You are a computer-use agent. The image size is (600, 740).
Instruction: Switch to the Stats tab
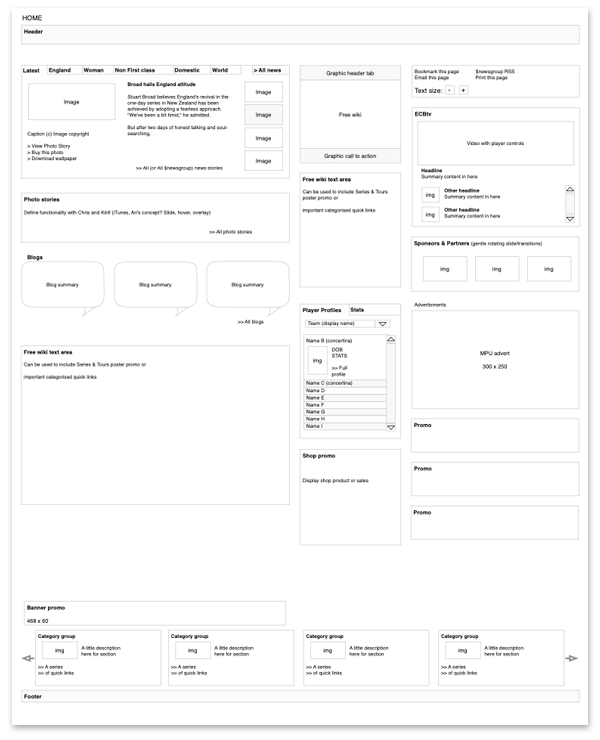(375, 310)
